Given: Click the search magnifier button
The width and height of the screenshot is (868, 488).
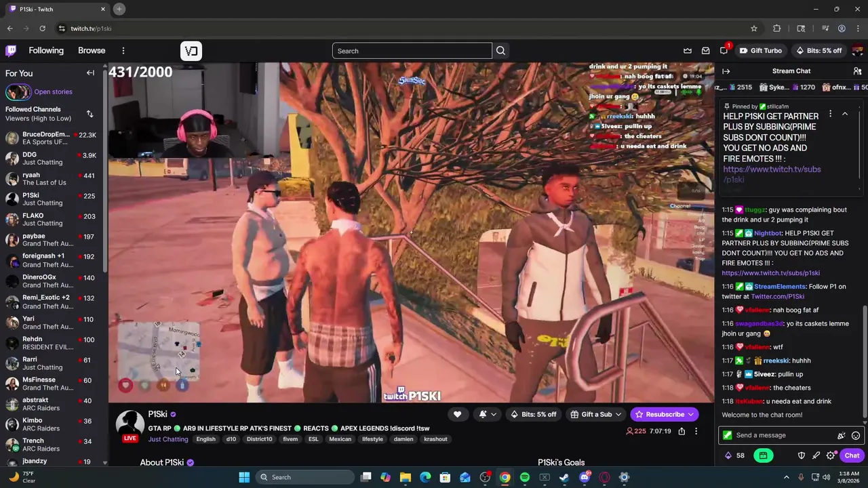Looking at the screenshot, I should point(500,51).
